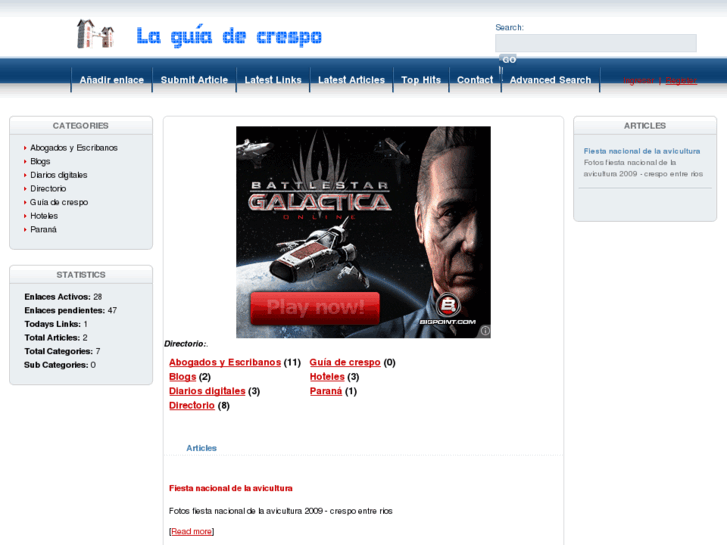Image resolution: width=727 pixels, height=545 pixels.
Task: Click the Ingresar login link
Action: 638,81
